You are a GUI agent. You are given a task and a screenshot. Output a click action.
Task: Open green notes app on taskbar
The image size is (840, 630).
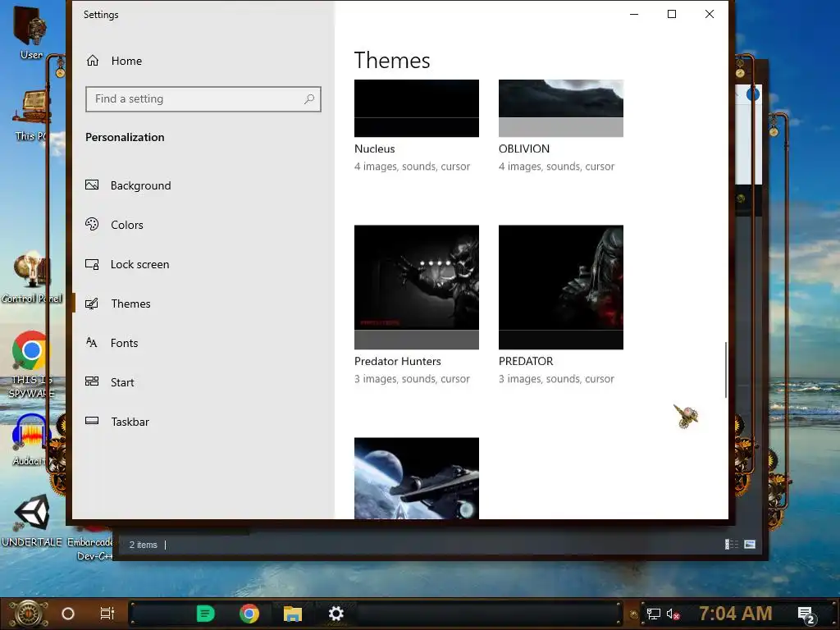[x=206, y=614]
